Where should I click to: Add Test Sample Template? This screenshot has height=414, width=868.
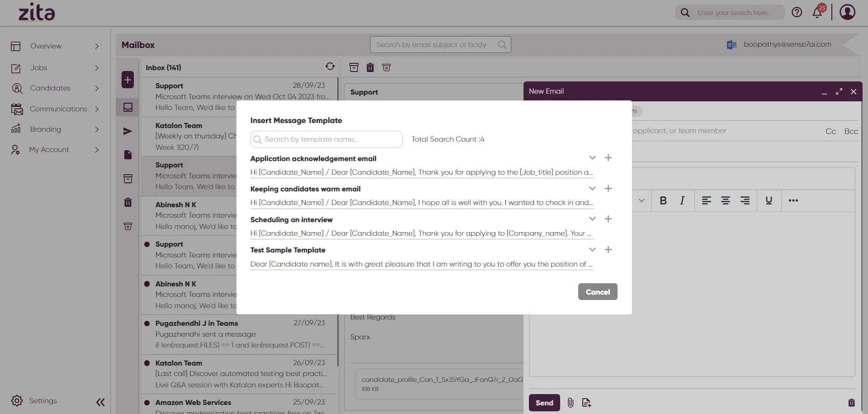[608, 250]
